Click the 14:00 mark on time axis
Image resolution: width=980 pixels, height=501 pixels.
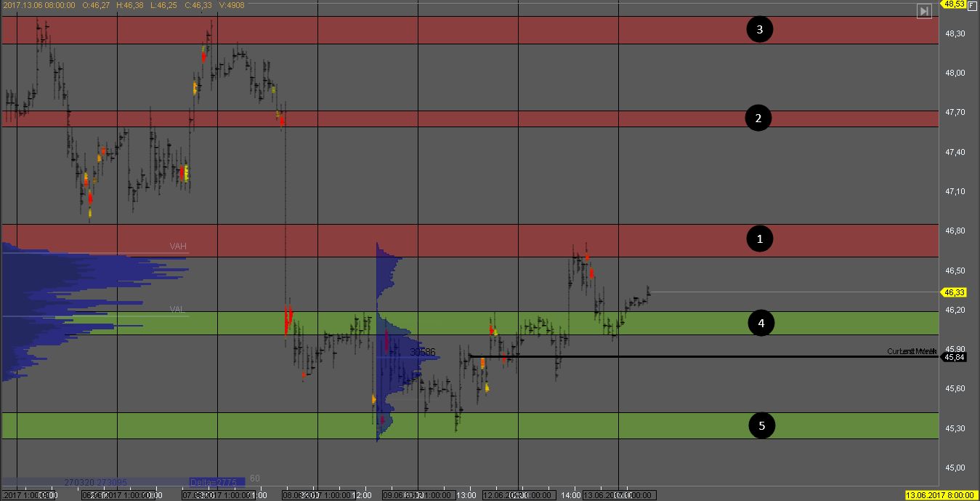[x=570, y=495]
